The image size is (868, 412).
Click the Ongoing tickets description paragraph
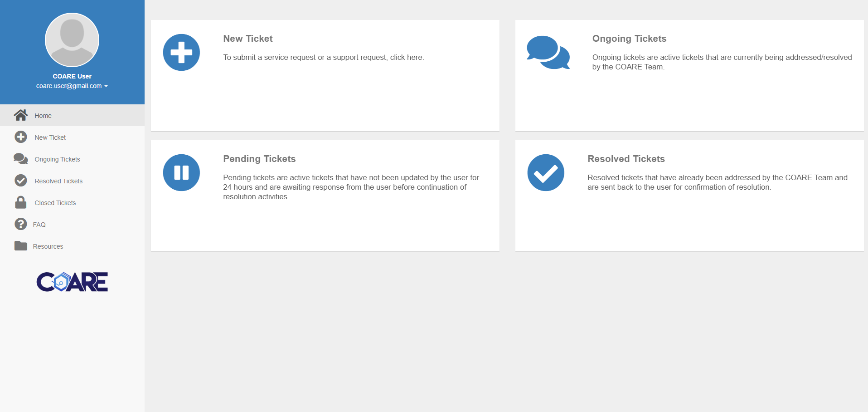tap(722, 62)
